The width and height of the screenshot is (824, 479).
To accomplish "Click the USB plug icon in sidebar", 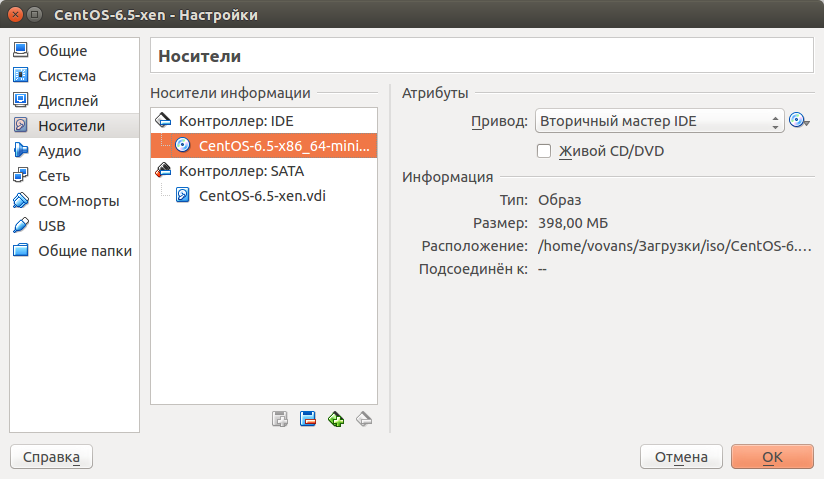I will [x=20, y=225].
